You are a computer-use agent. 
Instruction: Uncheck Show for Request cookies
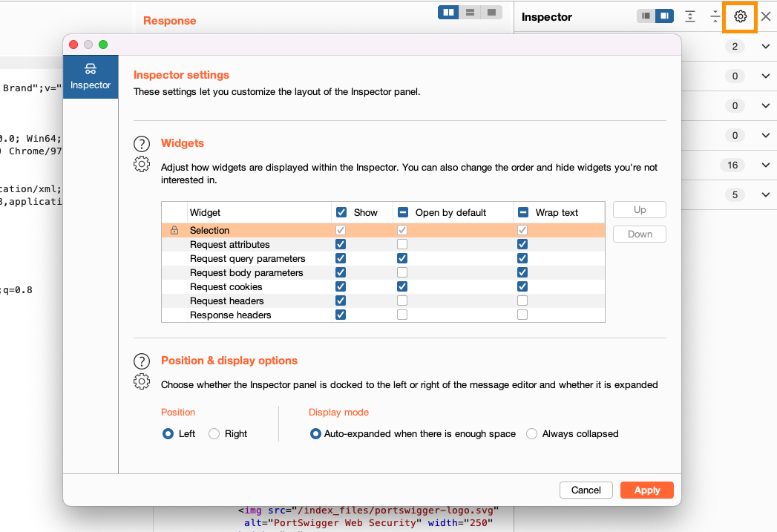coord(341,286)
